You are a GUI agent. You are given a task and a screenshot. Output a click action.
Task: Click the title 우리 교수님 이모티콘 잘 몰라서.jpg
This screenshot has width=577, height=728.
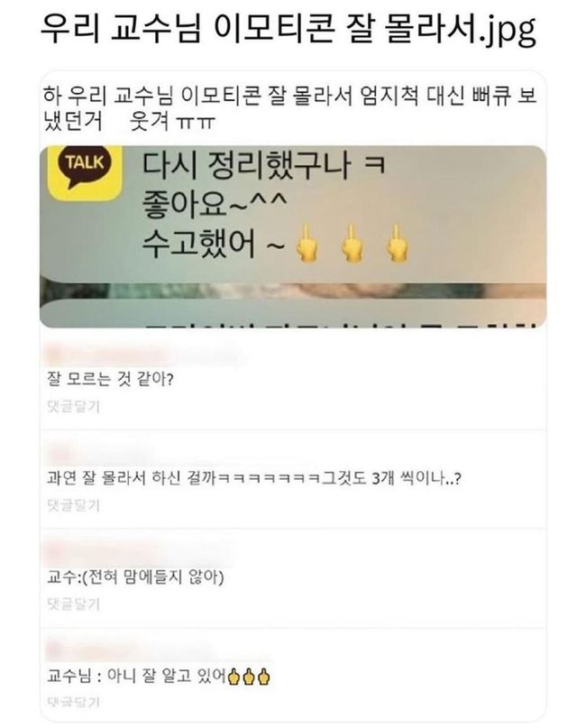click(x=288, y=29)
